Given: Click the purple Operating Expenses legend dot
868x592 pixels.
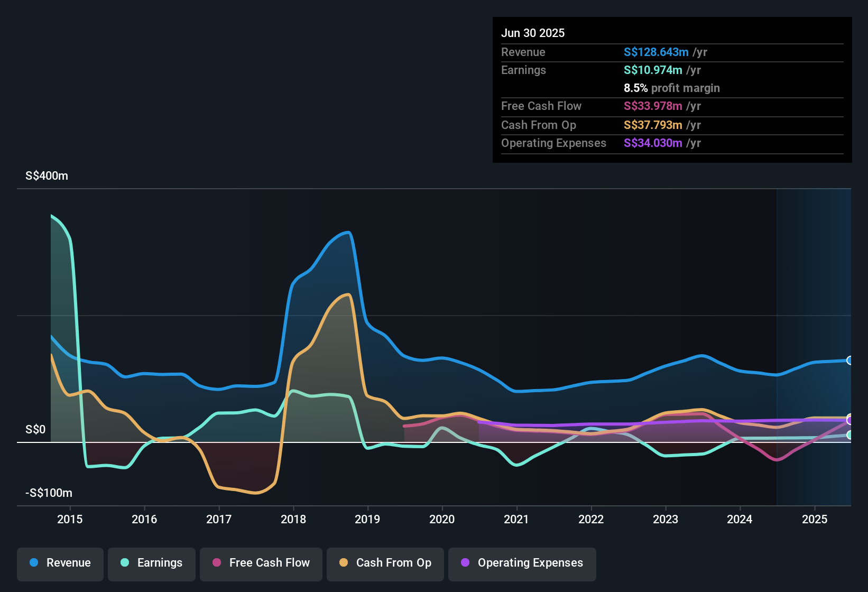Looking at the screenshot, I should [465, 562].
